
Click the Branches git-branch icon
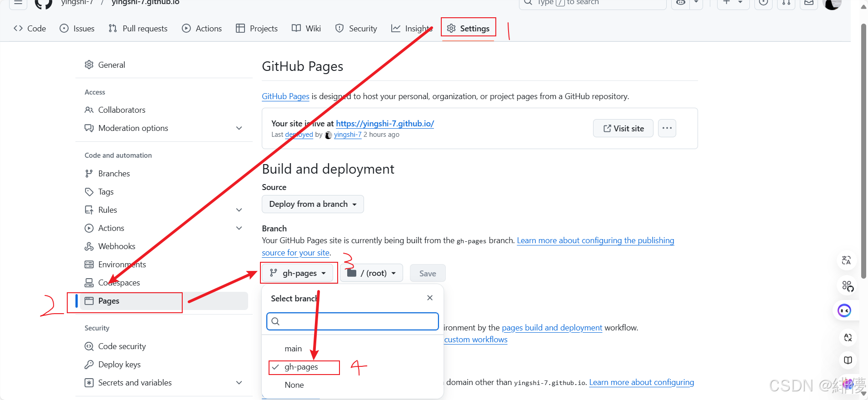click(x=89, y=174)
